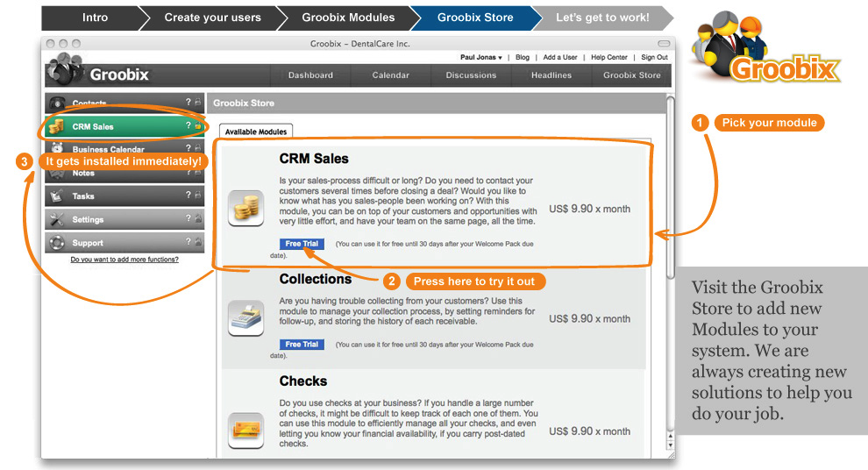Open the Business Calendar sidebar module
Image resolution: width=868 pixels, height=470 pixels.
125,148
